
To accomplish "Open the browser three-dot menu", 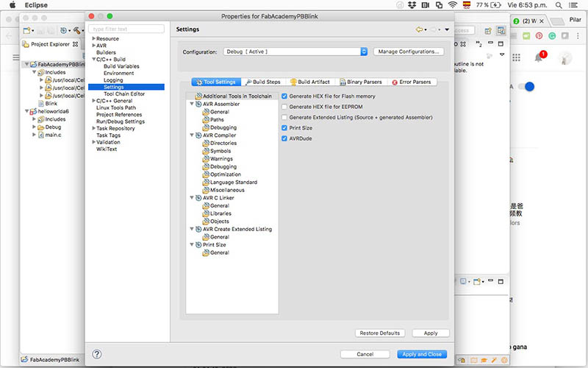I will (x=578, y=35).
